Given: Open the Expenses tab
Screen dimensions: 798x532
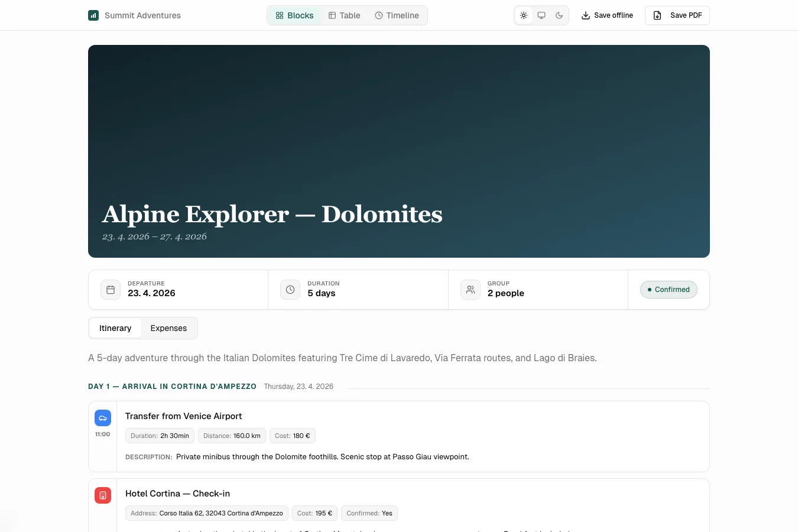Looking at the screenshot, I should 168,328.
